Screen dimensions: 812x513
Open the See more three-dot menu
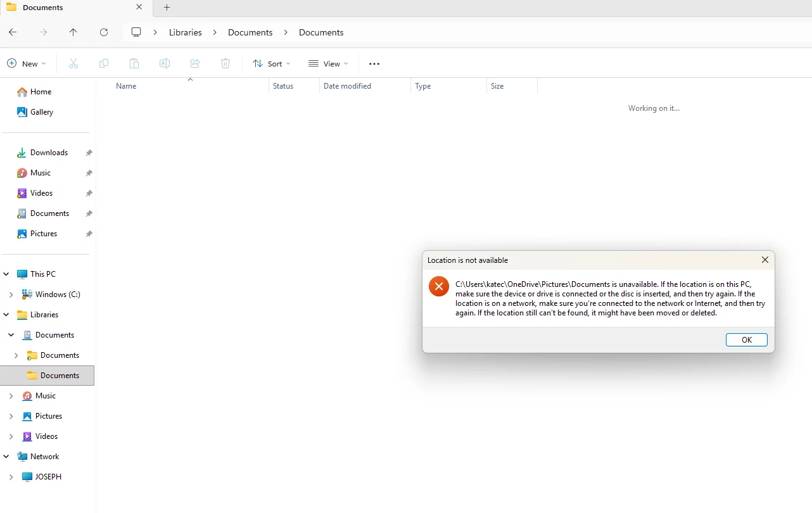point(374,63)
